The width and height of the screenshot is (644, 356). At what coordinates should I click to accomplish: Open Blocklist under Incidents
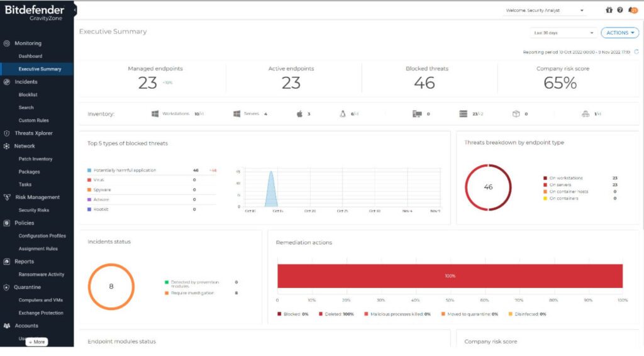[x=28, y=94]
